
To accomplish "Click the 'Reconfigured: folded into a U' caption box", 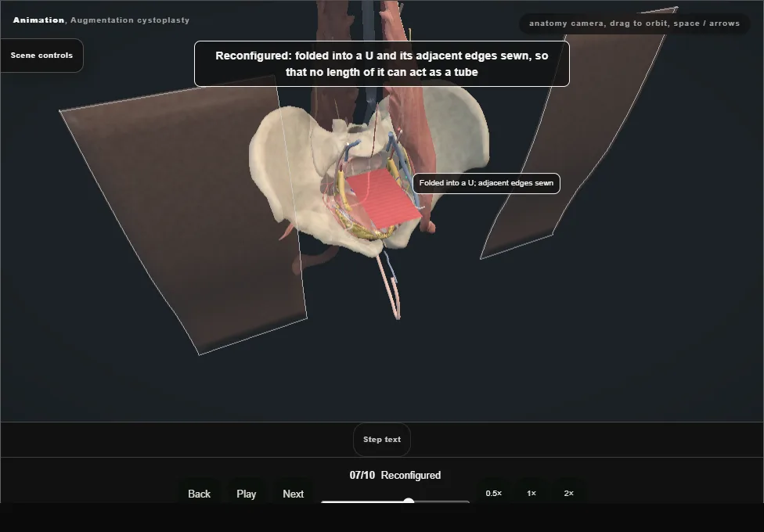I will (x=381, y=64).
